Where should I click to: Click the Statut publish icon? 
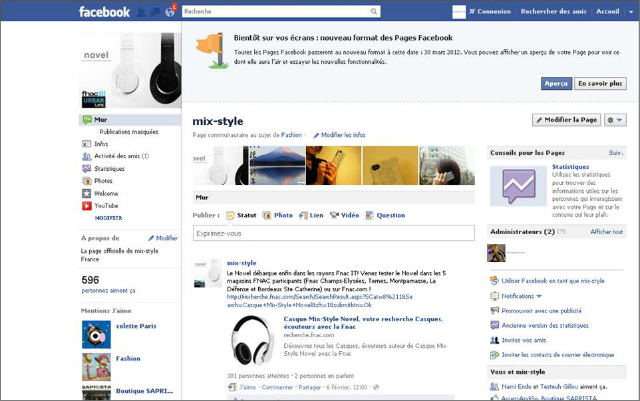click(231, 215)
